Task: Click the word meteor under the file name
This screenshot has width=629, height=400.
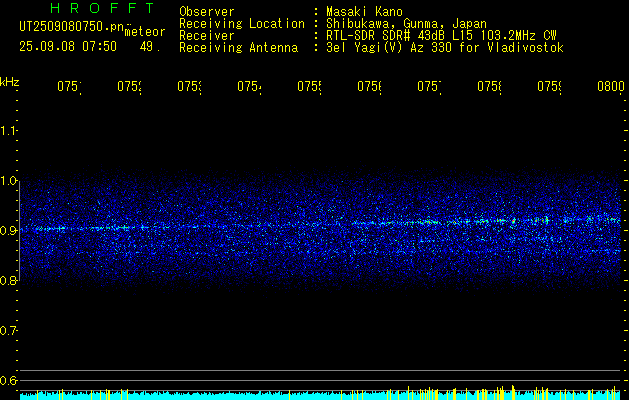Action: pyautogui.click(x=145, y=32)
